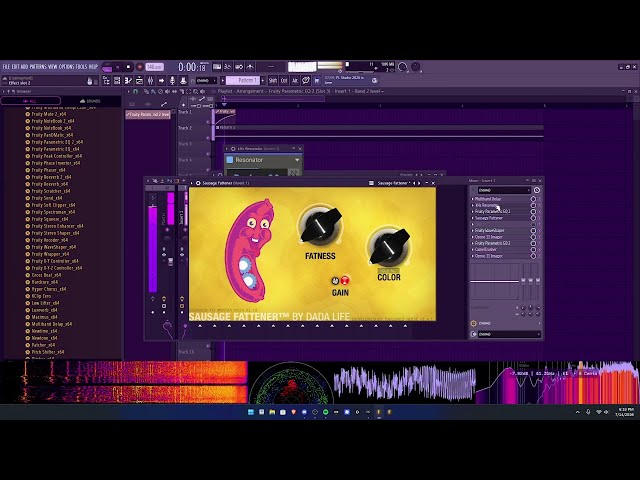Screen dimensions: 640x480
Task: Select Maximus_x64 in the browser list
Action: 44,317
